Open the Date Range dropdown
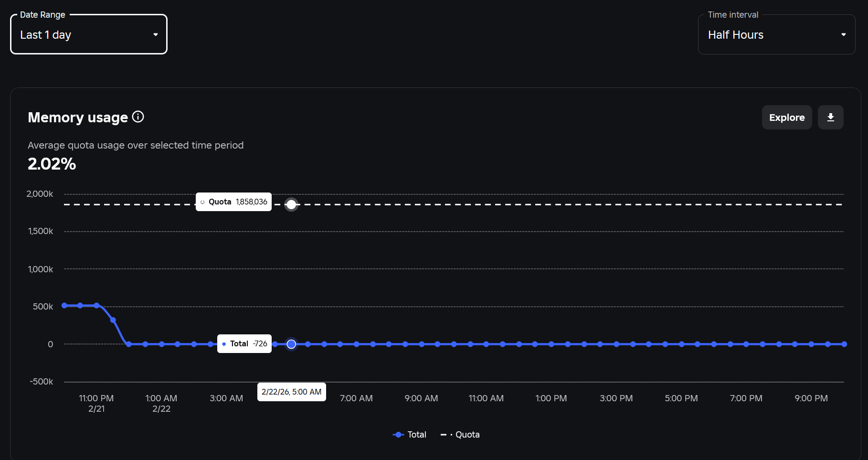Image resolution: width=868 pixels, height=460 pixels. tap(89, 34)
